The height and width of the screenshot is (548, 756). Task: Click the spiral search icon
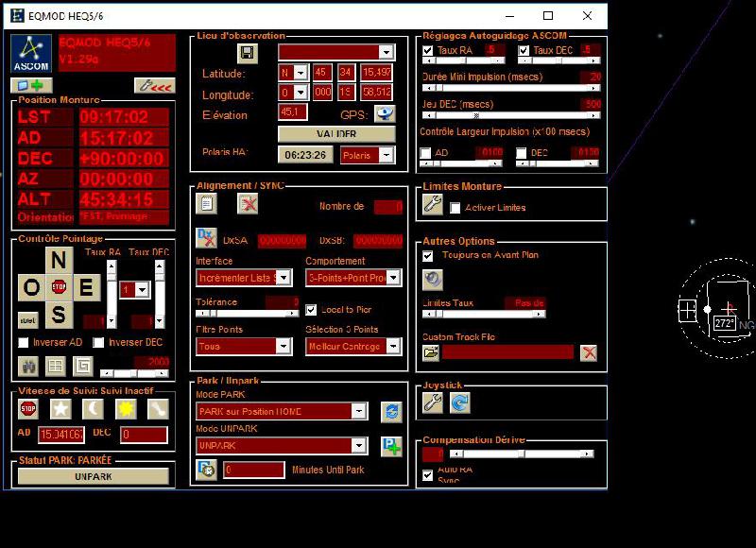[x=83, y=367]
